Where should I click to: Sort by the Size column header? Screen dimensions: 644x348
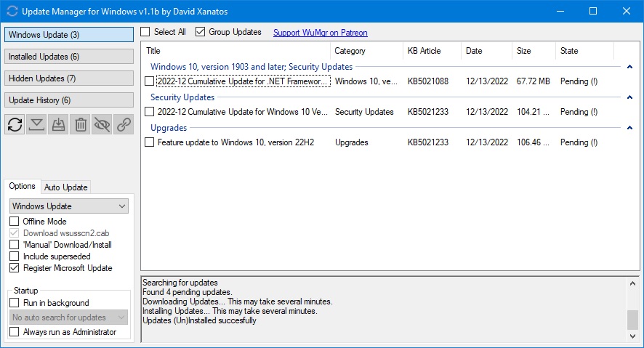coord(534,51)
